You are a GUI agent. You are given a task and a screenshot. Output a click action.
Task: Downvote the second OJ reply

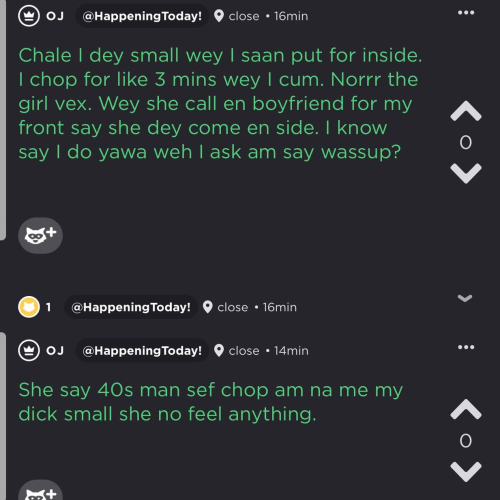coord(466,472)
